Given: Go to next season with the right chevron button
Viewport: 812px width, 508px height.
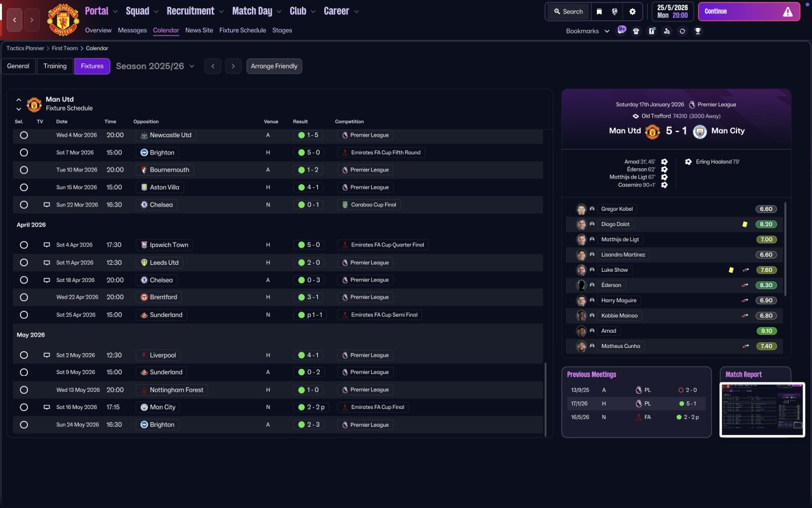Looking at the screenshot, I should point(233,66).
